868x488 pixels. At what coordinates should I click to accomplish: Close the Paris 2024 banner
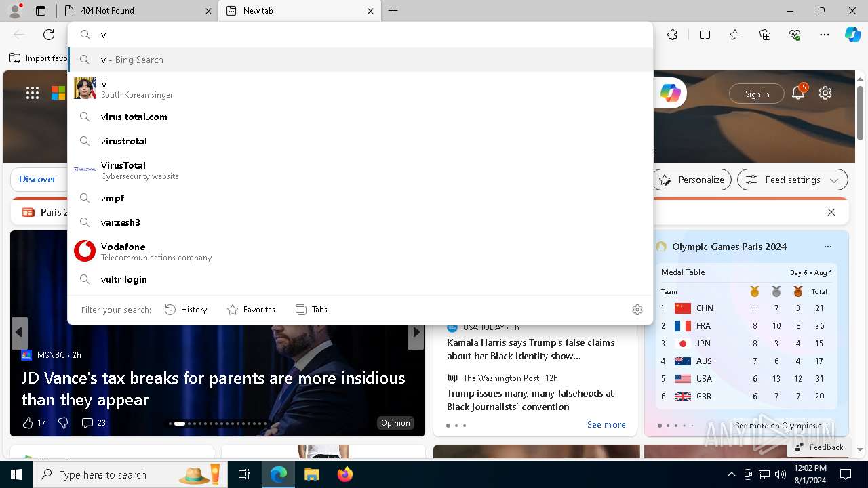[x=831, y=212]
